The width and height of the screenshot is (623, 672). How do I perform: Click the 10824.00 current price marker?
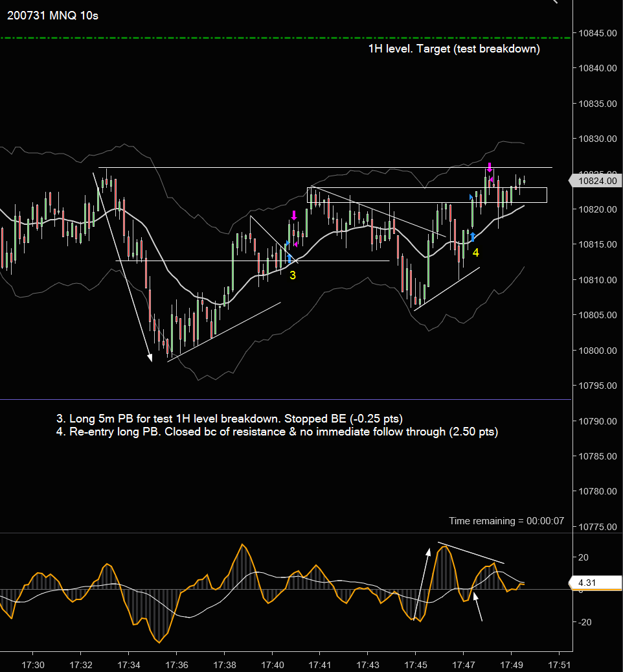[x=595, y=181]
